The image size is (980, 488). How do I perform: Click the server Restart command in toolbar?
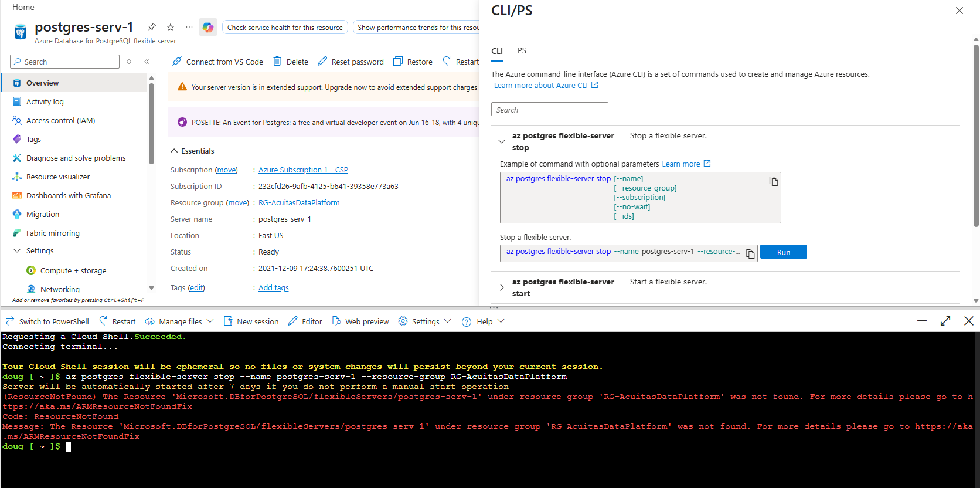coord(461,62)
